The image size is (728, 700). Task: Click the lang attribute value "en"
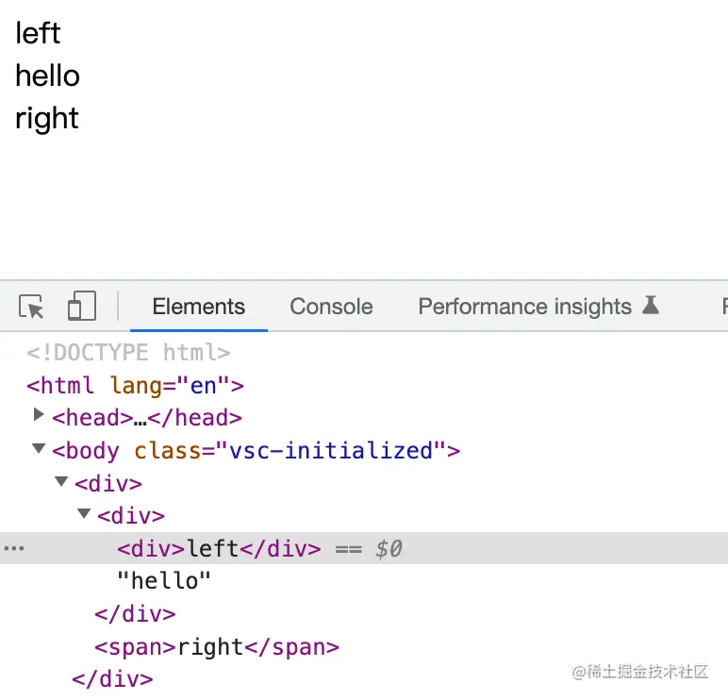point(204,386)
